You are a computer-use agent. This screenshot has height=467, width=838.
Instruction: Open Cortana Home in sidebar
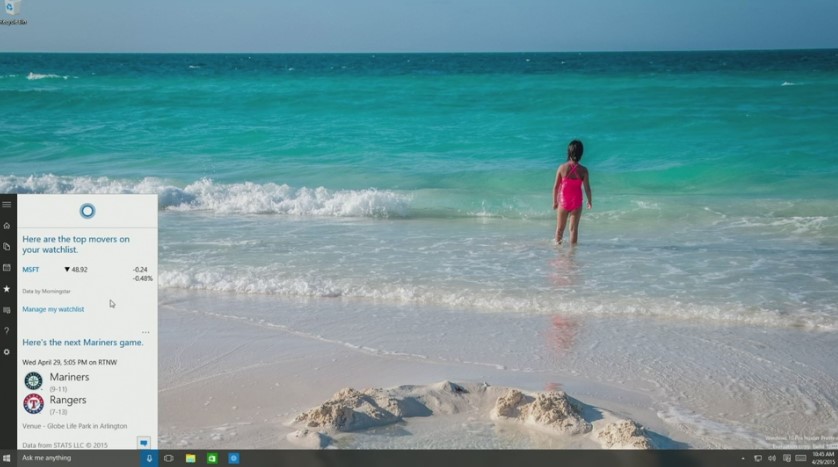pos(7,225)
